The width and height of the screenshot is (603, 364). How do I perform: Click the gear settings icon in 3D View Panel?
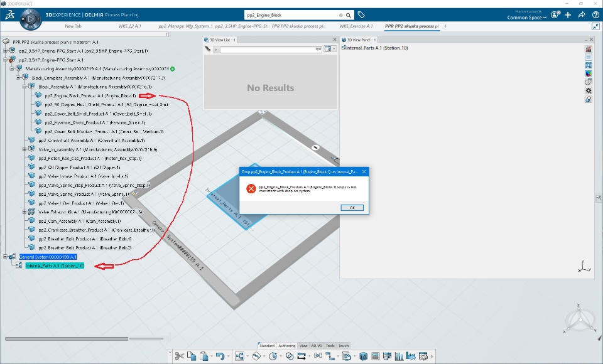tap(589, 91)
